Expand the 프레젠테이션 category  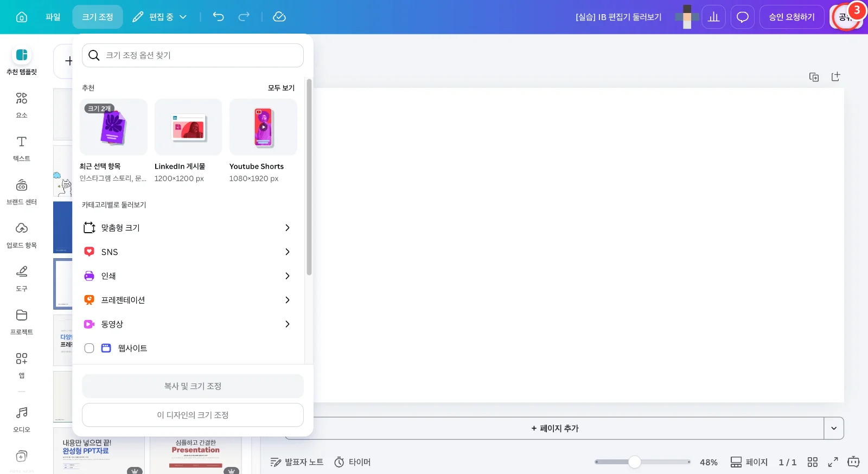(188, 300)
